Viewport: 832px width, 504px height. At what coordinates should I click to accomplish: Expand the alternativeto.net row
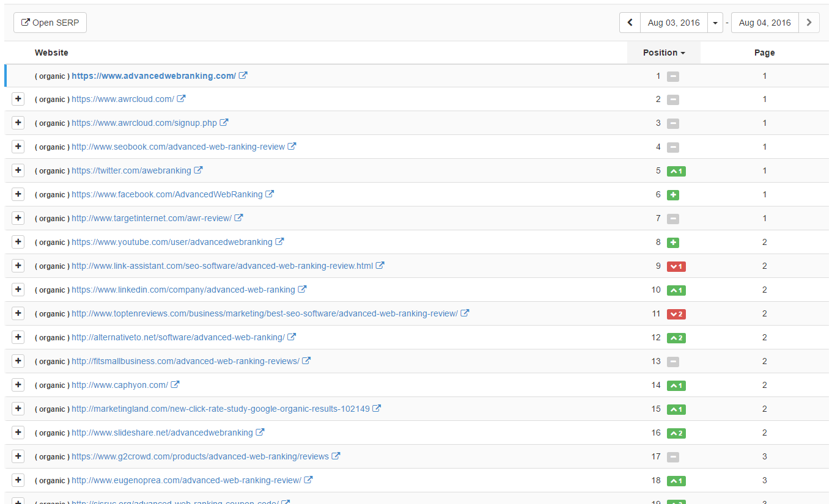[18, 337]
